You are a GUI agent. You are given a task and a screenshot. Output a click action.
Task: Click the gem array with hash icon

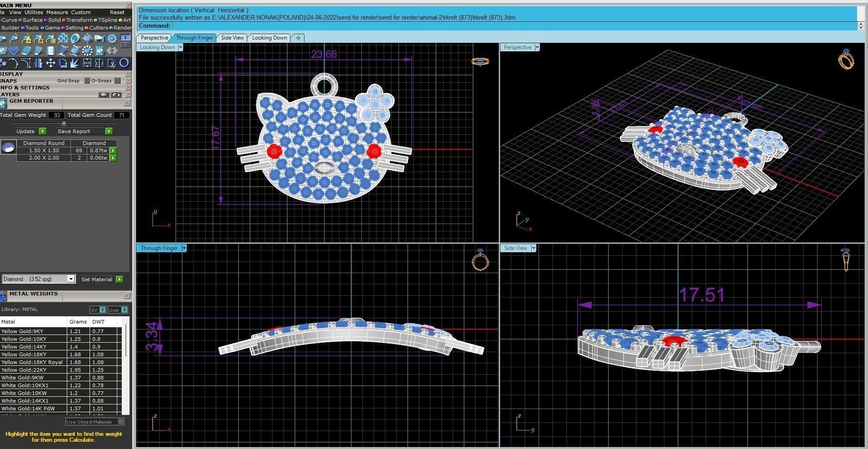point(39,39)
